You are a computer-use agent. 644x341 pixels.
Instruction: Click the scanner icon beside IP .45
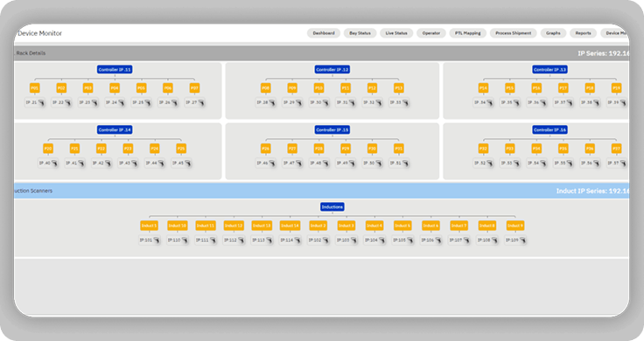[x=188, y=164]
